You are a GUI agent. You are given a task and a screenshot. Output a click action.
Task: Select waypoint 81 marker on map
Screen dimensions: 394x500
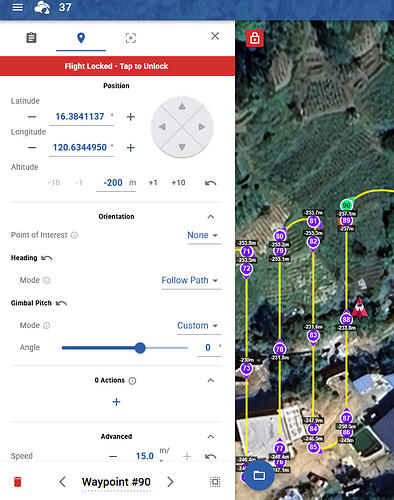click(x=313, y=221)
